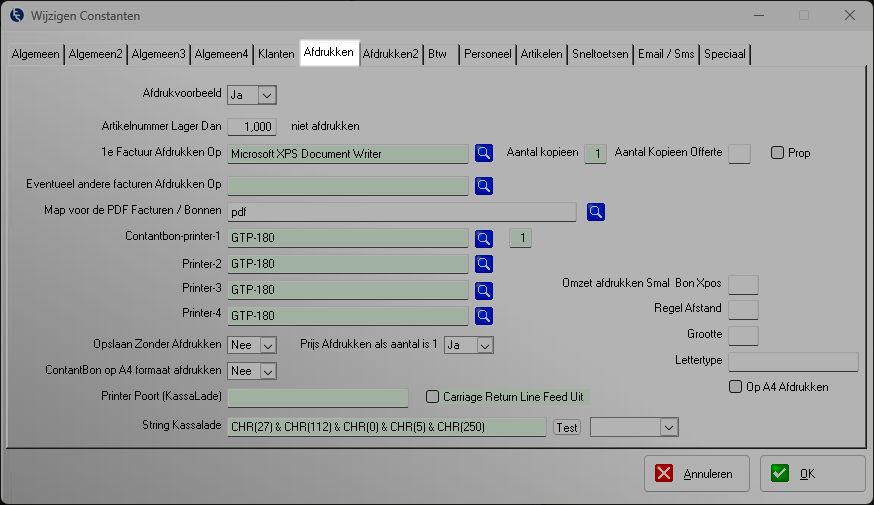Expand the Opslaan Zonder Afdrukken dropdown
This screenshot has height=505, width=874.
[267, 345]
